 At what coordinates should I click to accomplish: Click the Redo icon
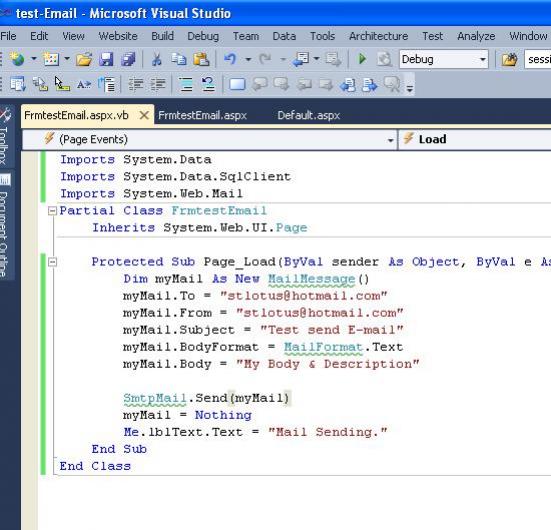265,59
